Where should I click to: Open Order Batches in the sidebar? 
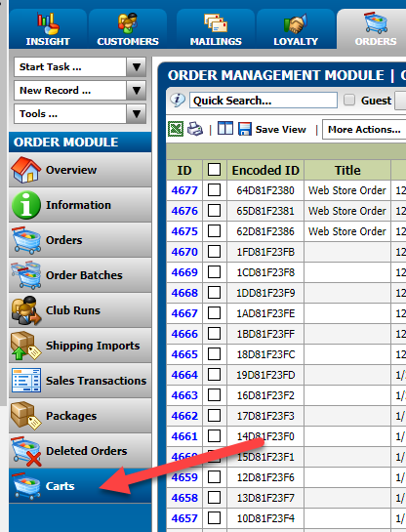tap(80, 275)
